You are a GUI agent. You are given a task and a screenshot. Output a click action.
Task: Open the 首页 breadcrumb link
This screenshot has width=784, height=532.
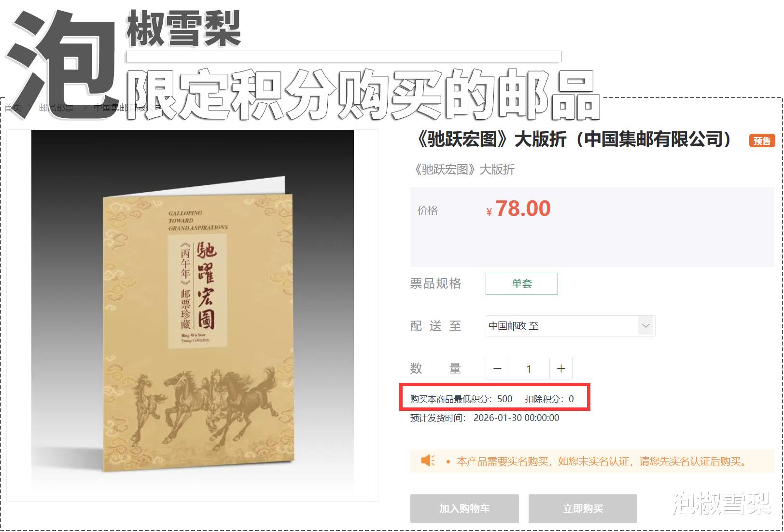pos(13,107)
